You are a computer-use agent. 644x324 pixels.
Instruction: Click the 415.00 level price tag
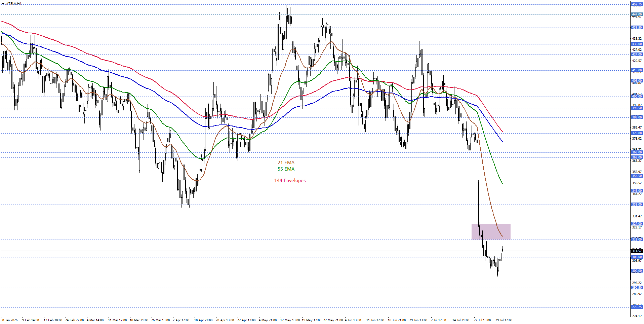(x=637, y=70)
